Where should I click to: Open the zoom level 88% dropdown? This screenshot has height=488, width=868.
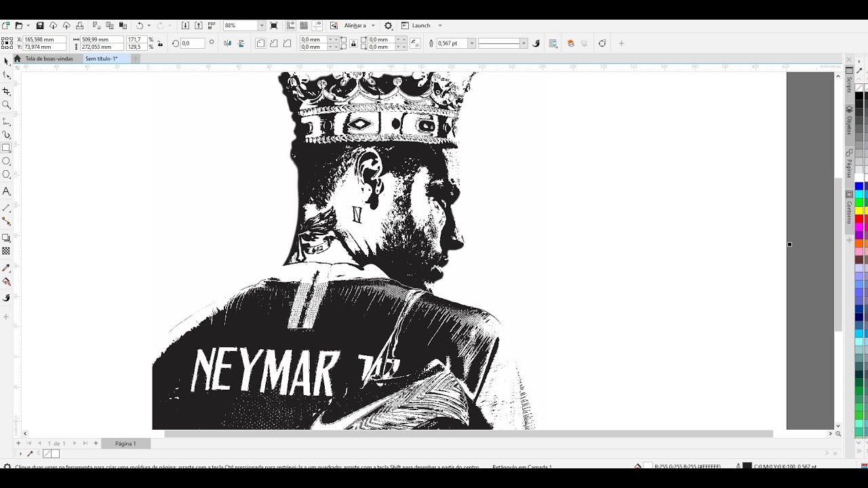(x=262, y=26)
